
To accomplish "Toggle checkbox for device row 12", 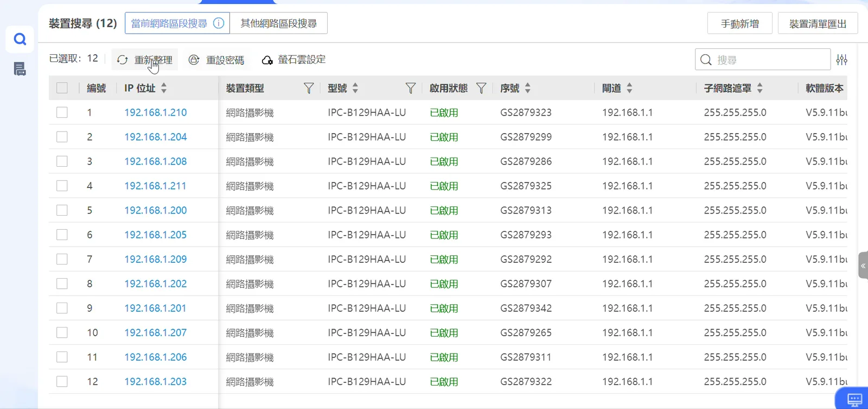I will pos(62,381).
